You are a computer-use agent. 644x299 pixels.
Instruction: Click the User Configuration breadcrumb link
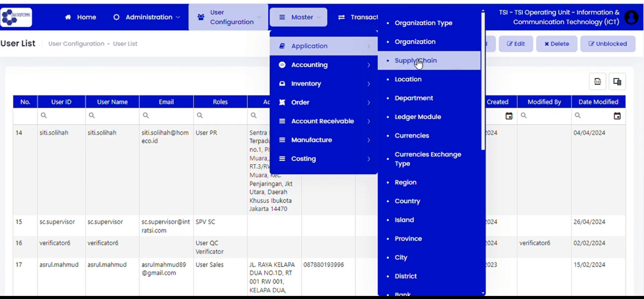click(x=76, y=44)
